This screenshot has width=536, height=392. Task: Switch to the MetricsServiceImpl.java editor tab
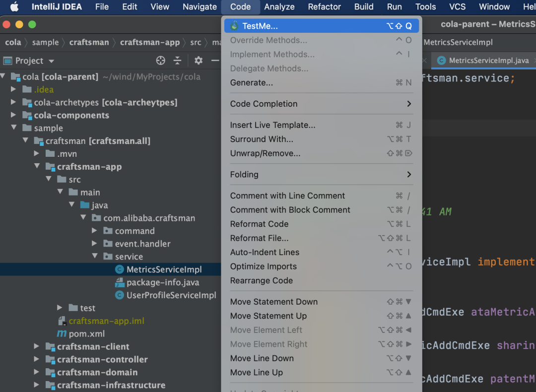tap(488, 61)
